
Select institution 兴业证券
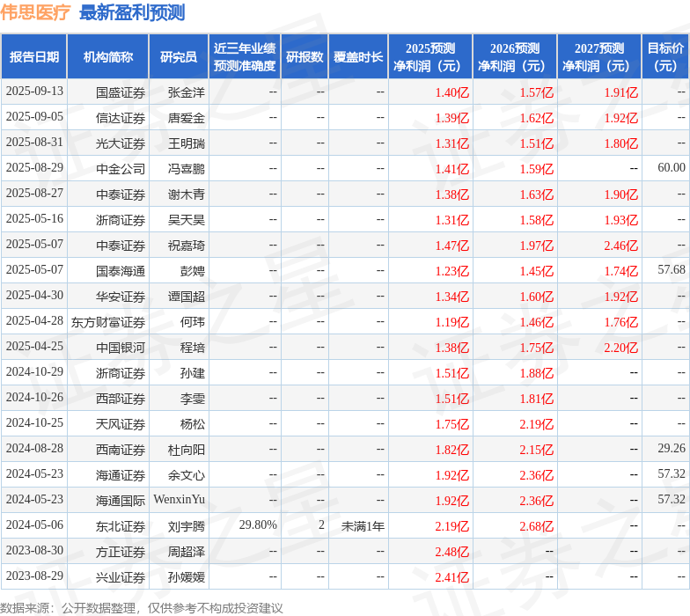pyautogui.click(x=121, y=577)
